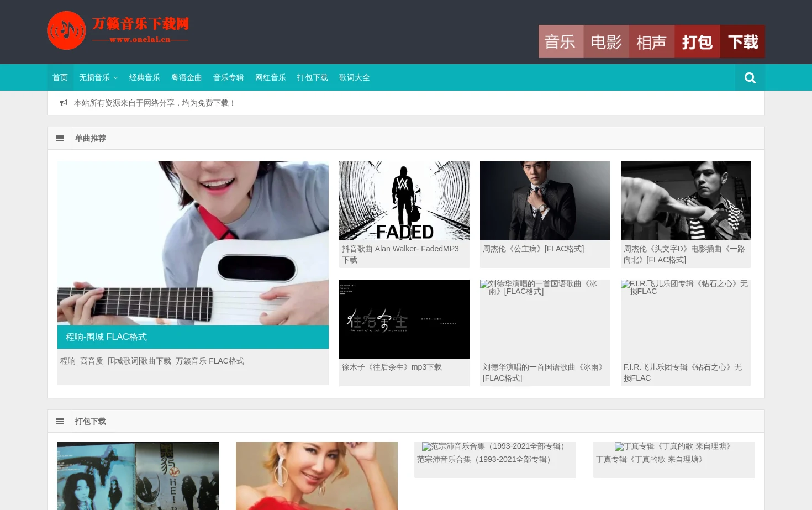The image size is (812, 510).
Task: Open the Alan Walker FADED thumbnail
Action: [404, 201]
